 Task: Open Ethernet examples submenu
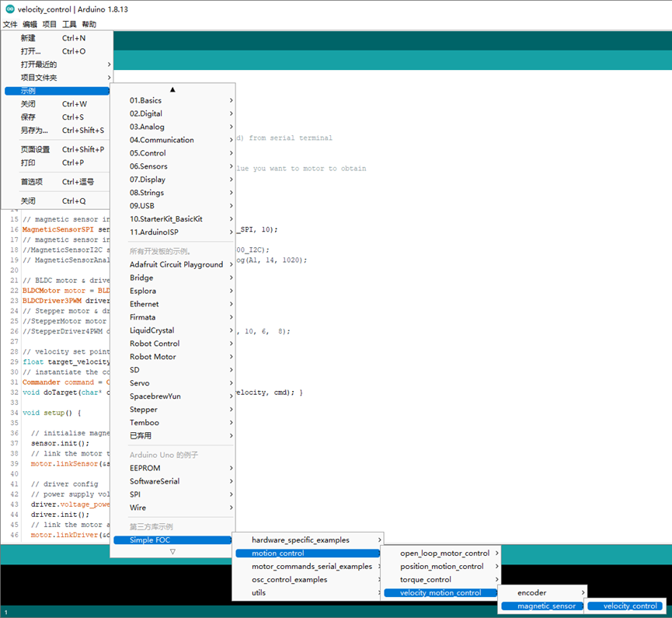coord(173,304)
